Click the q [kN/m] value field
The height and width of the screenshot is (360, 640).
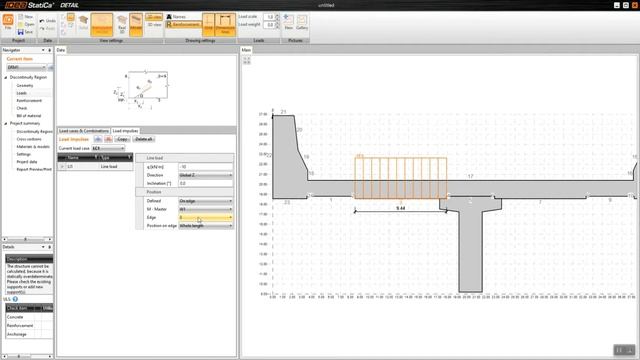(x=205, y=167)
